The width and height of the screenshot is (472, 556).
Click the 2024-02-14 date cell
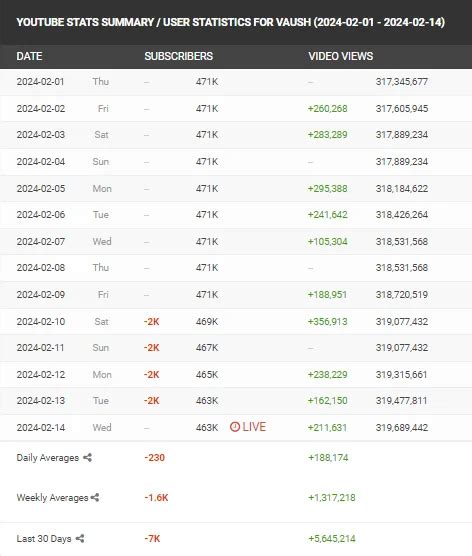coord(41,427)
